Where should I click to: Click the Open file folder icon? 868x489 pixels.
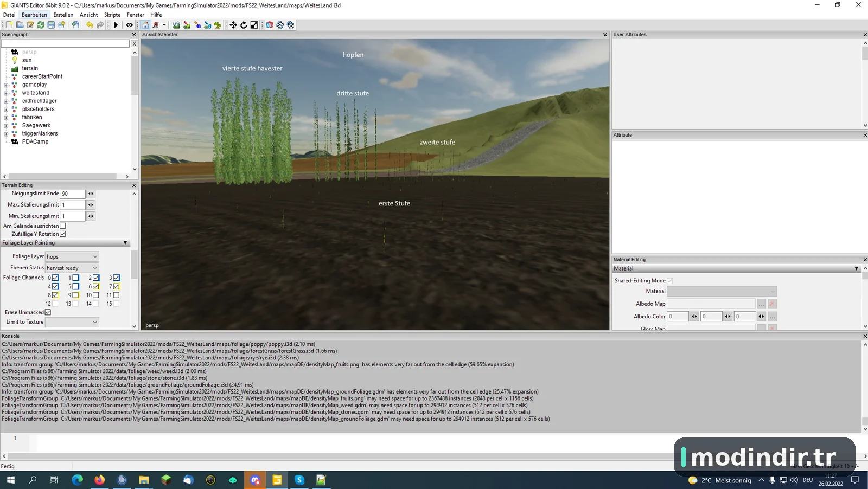tap(20, 25)
